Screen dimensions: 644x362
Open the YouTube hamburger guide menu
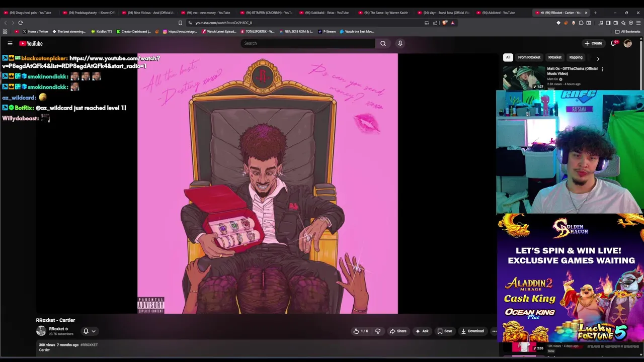click(x=10, y=43)
